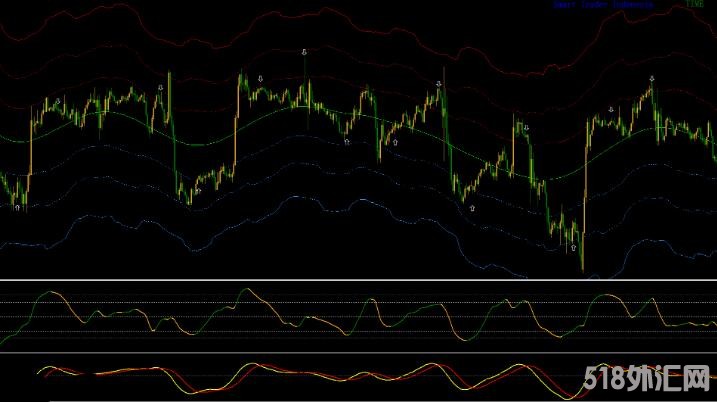The image size is (717, 402).
Task: Click the green TIME label
Action: point(694,4)
